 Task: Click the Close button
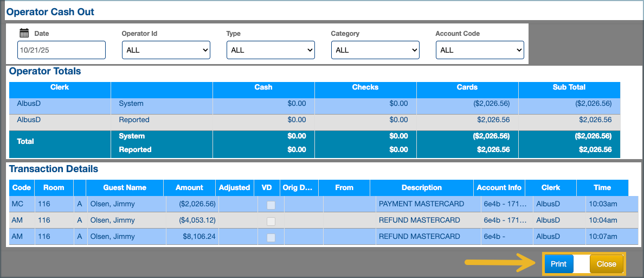[x=606, y=264]
